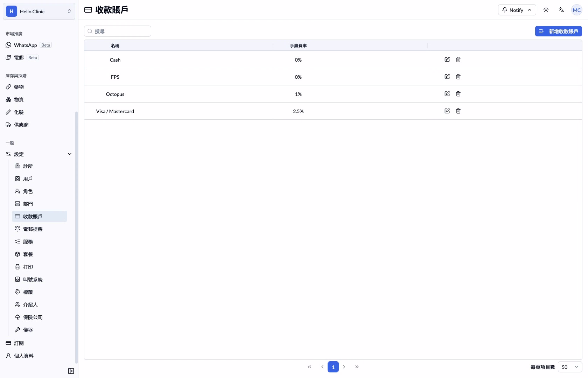Open the items per page dropdown

[570, 367]
